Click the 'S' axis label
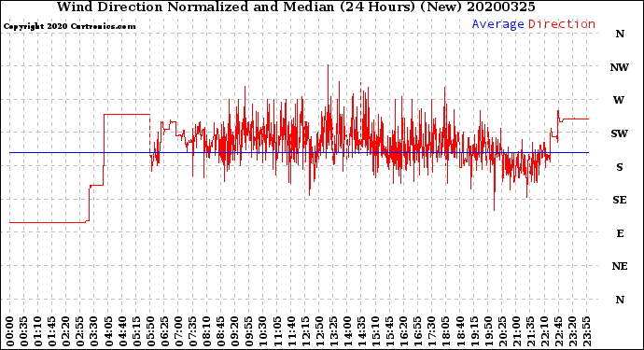Screen dimensions: 644x350 click(x=620, y=167)
